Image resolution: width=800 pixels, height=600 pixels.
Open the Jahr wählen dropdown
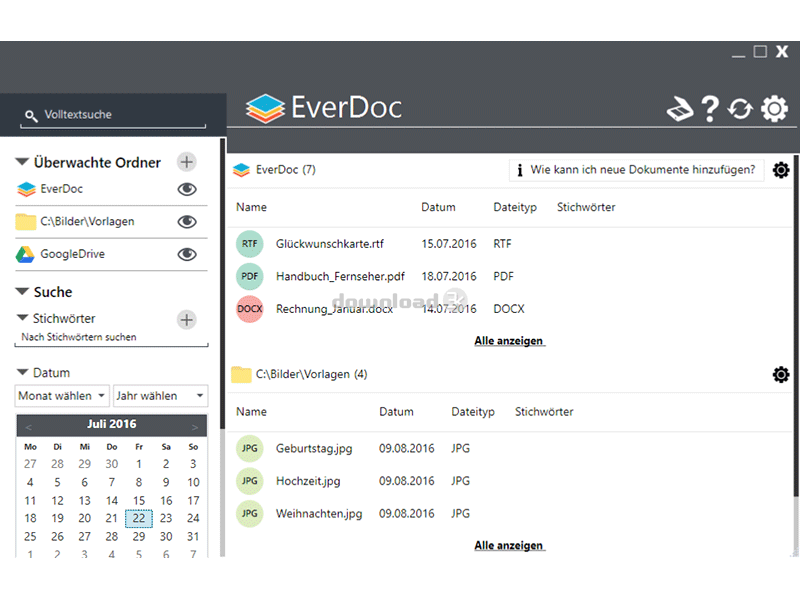click(x=160, y=396)
